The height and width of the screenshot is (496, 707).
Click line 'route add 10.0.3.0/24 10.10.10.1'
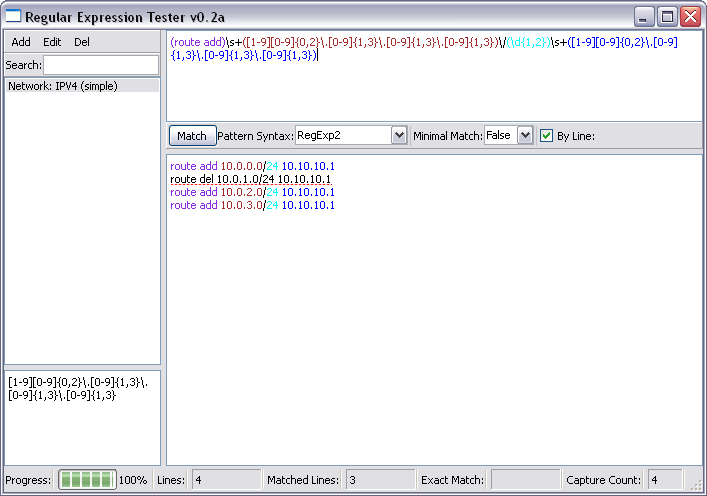(252, 205)
